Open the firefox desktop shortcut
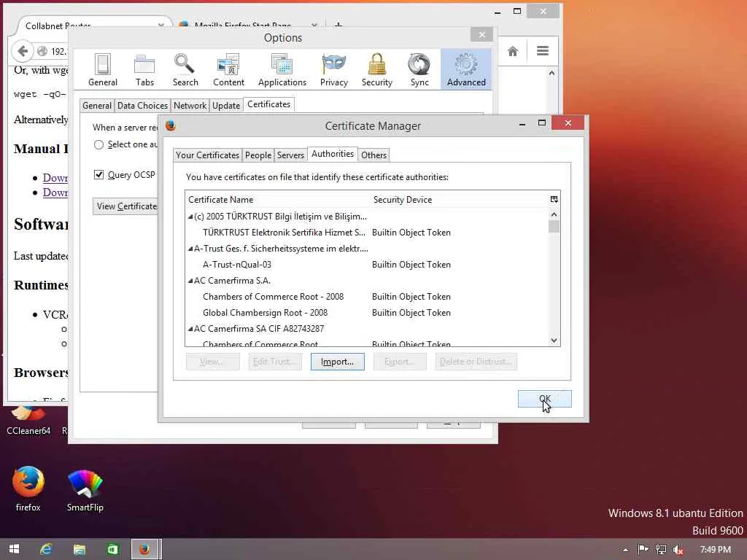 [x=28, y=489]
